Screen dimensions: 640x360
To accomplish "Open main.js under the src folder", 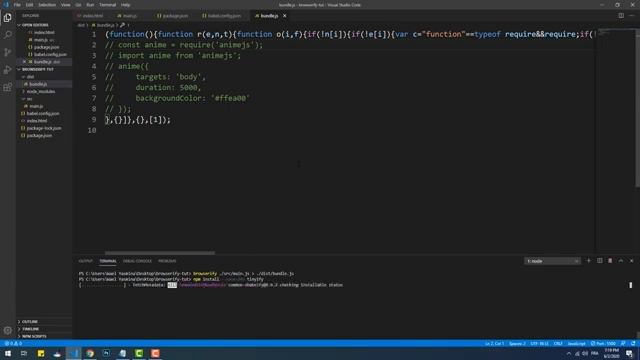I will pyautogui.click(x=36, y=106).
